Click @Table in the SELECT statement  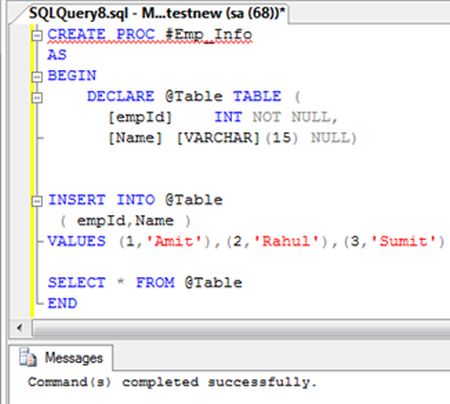[214, 283]
